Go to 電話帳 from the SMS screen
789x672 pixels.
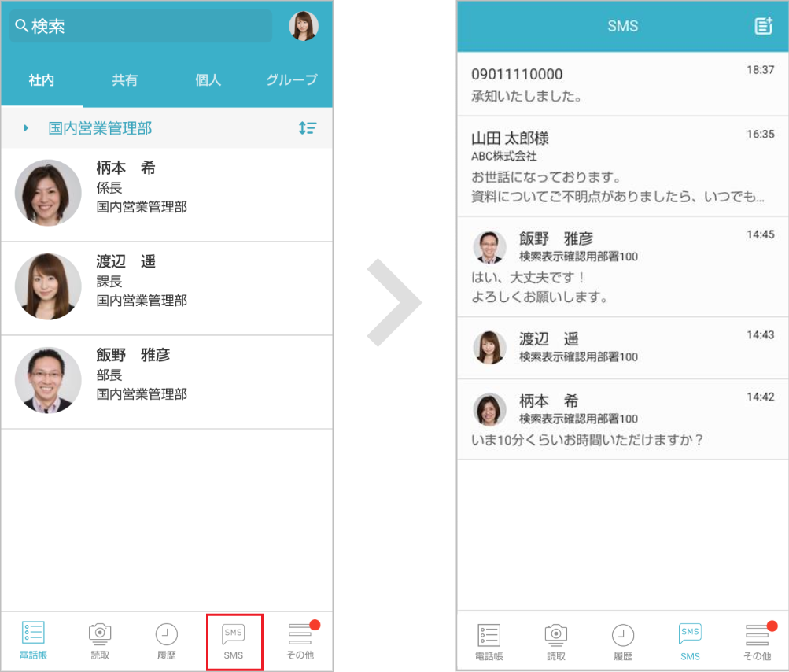(489, 642)
